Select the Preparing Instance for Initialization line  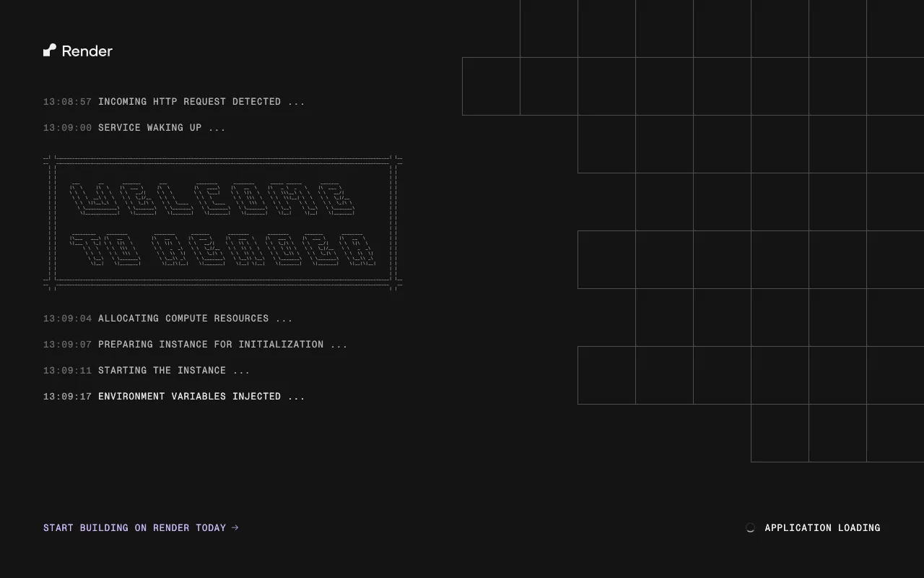[196, 345]
